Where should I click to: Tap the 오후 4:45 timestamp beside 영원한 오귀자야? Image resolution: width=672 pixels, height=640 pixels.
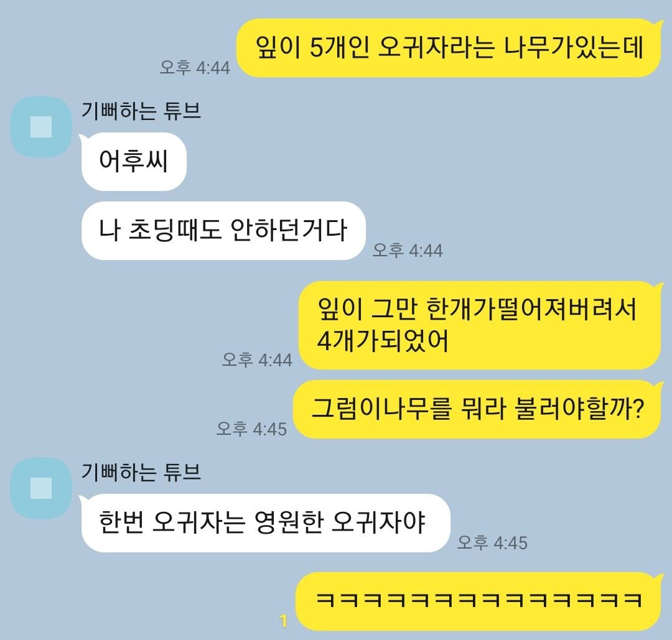pos(492,543)
